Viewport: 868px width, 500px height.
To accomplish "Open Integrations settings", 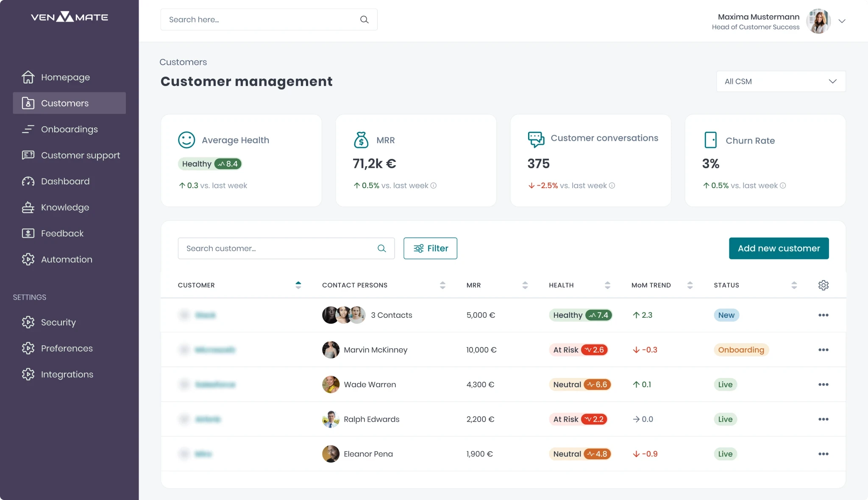I will 67,374.
